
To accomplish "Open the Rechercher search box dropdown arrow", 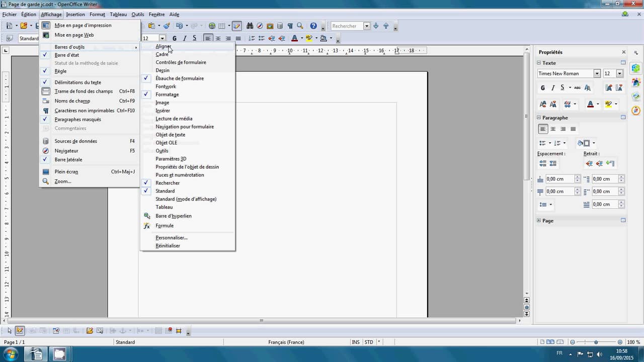I will pos(367,26).
